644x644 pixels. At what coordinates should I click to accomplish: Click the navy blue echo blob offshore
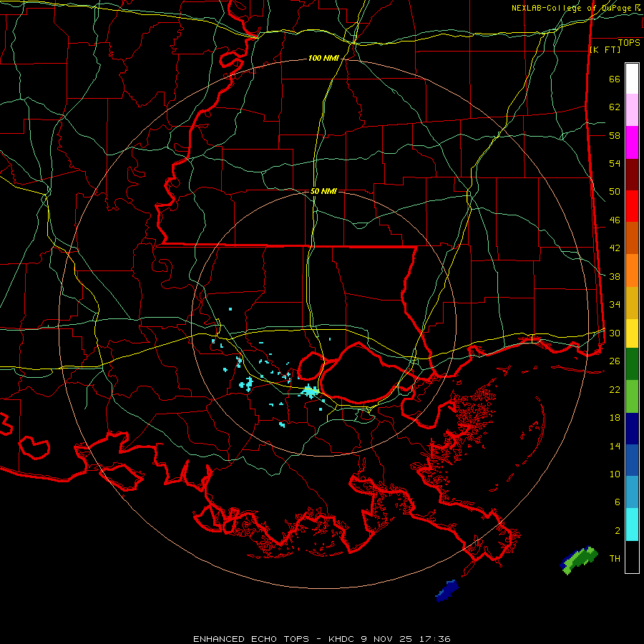[447, 590]
